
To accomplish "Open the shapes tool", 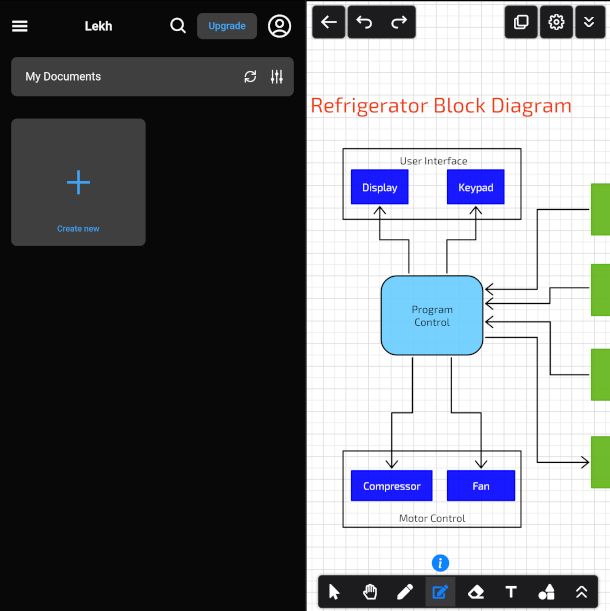I will 546,592.
